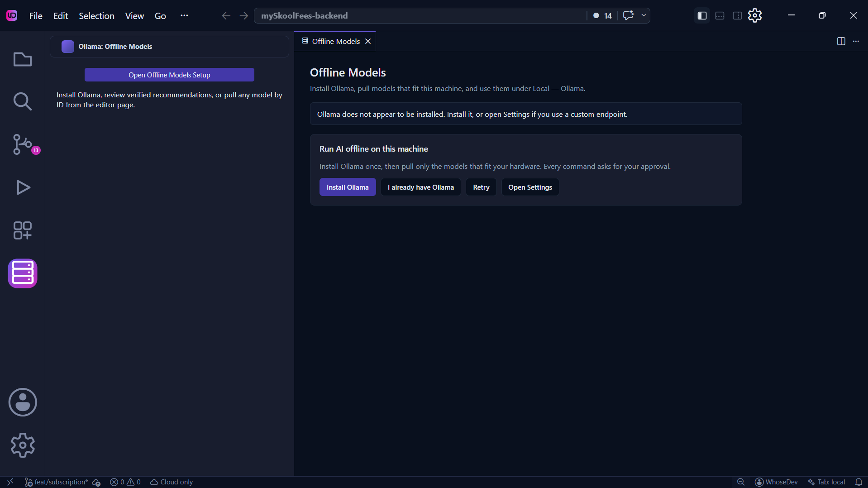Click the Ollama: Offline Models panel header
The image size is (868, 488).
[169, 47]
